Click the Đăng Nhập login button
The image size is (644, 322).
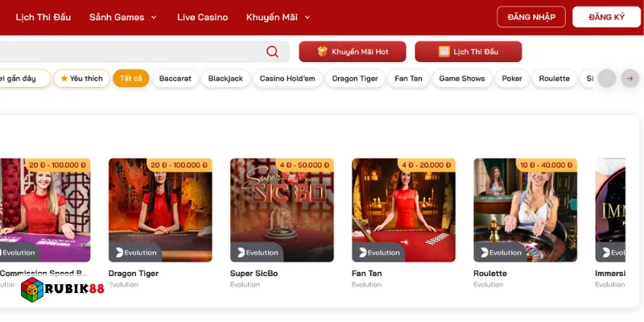pos(530,17)
